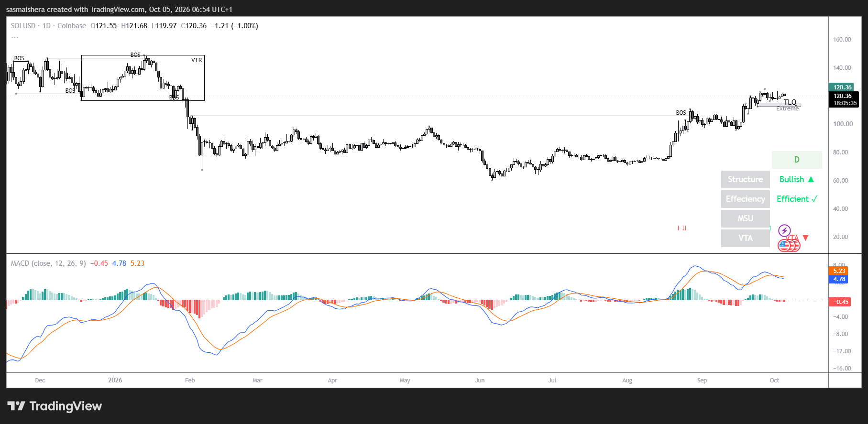Click the Feb label on the time axis

(190, 381)
